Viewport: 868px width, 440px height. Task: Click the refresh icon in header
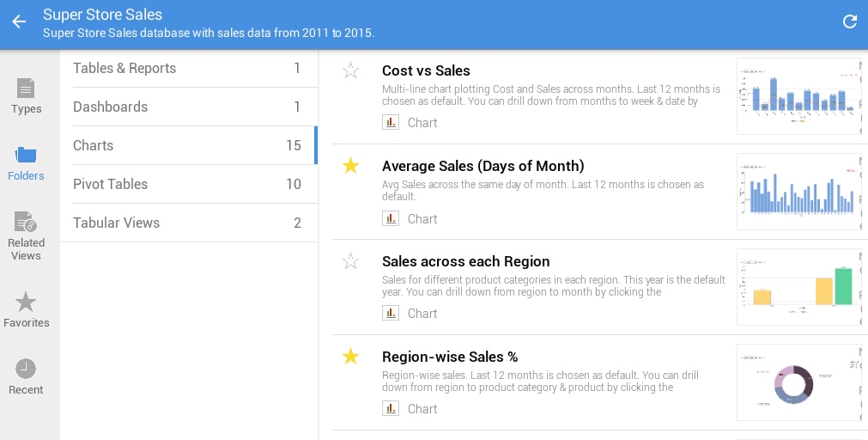[x=849, y=22]
